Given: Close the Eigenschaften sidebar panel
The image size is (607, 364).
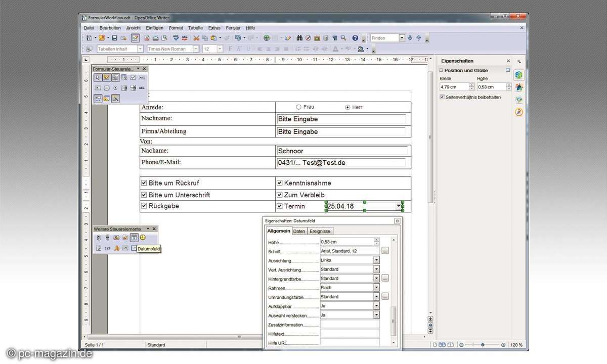Looking at the screenshot, I should (x=508, y=61).
